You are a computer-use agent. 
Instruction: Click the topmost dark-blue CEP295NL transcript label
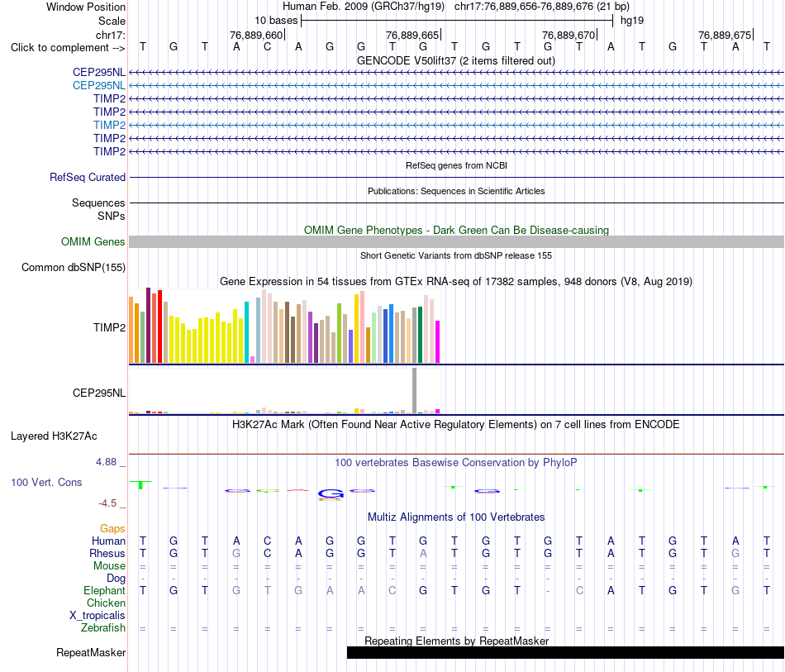tap(99, 73)
